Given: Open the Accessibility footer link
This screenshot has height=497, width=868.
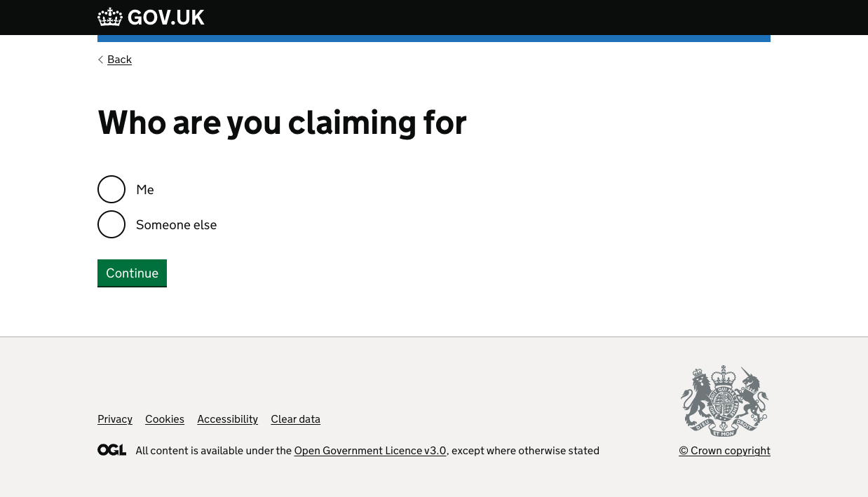Looking at the screenshot, I should pyautogui.click(x=227, y=419).
